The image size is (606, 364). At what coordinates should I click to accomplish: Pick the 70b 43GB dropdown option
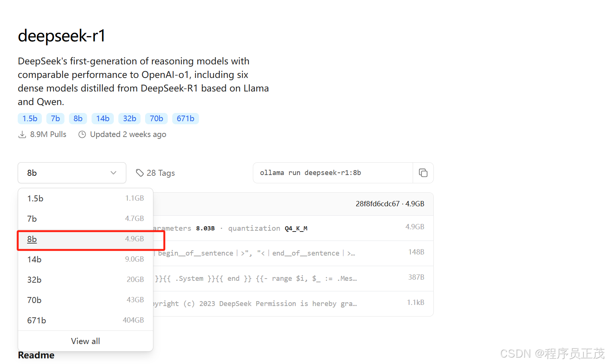(x=86, y=300)
